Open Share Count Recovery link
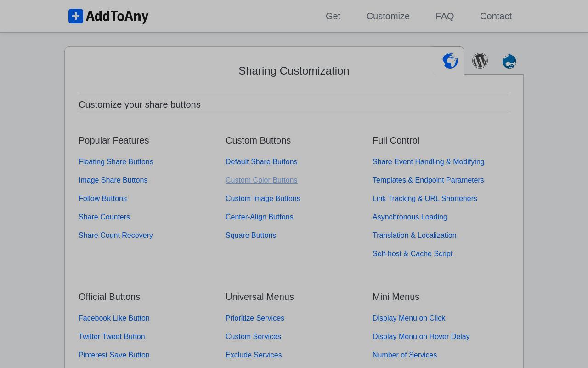The width and height of the screenshot is (588, 368). tap(116, 235)
